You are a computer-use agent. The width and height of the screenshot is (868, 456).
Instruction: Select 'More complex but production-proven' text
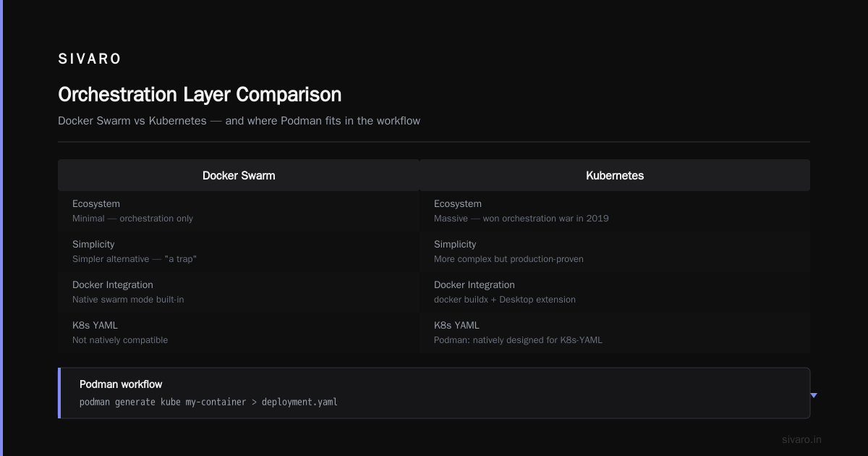coord(509,259)
